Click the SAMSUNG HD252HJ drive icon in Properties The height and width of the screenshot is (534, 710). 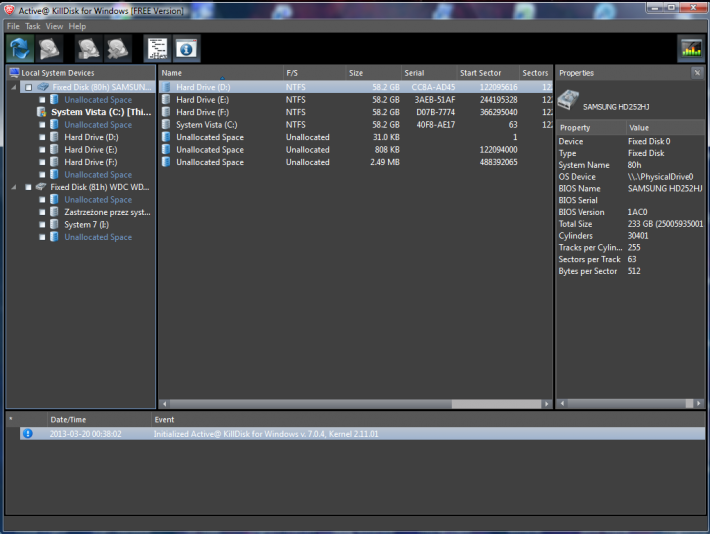568,100
